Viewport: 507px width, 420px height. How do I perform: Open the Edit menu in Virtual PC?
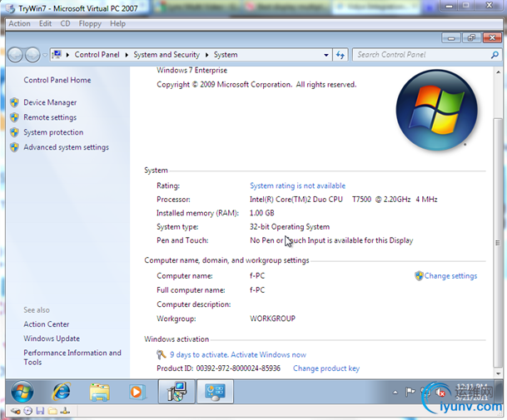(x=45, y=23)
